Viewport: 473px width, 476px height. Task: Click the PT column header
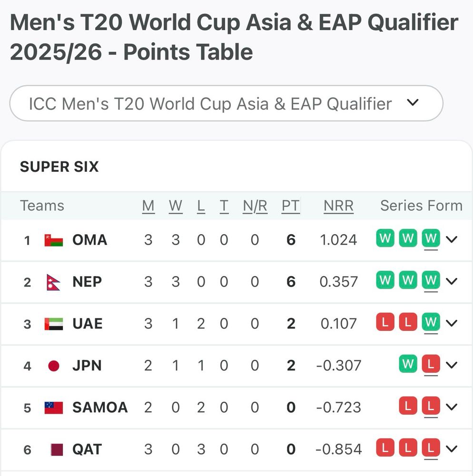point(290,206)
